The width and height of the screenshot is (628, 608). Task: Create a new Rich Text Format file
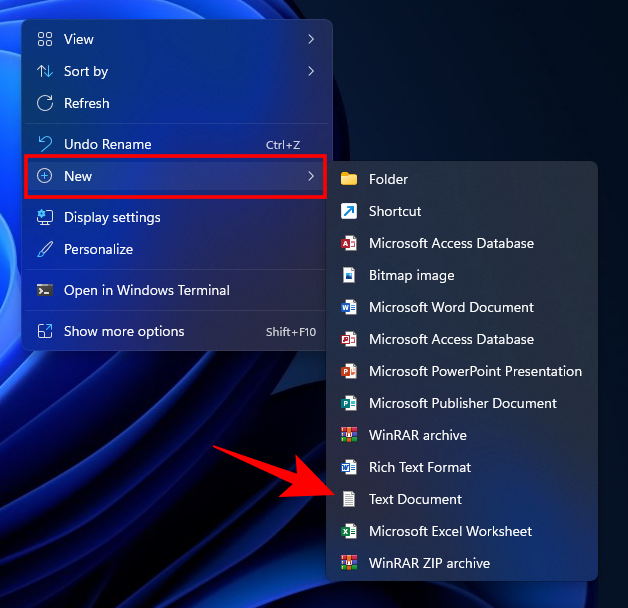(x=419, y=467)
